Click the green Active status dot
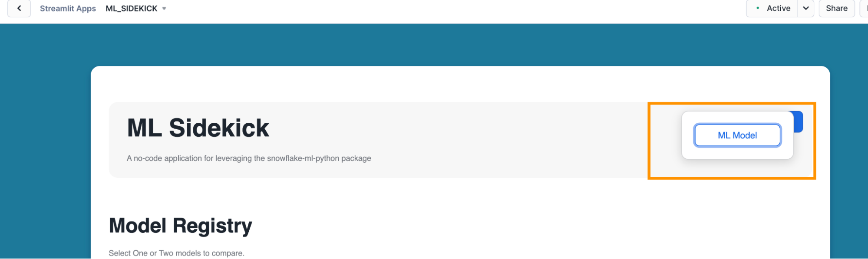 click(x=758, y=8)
